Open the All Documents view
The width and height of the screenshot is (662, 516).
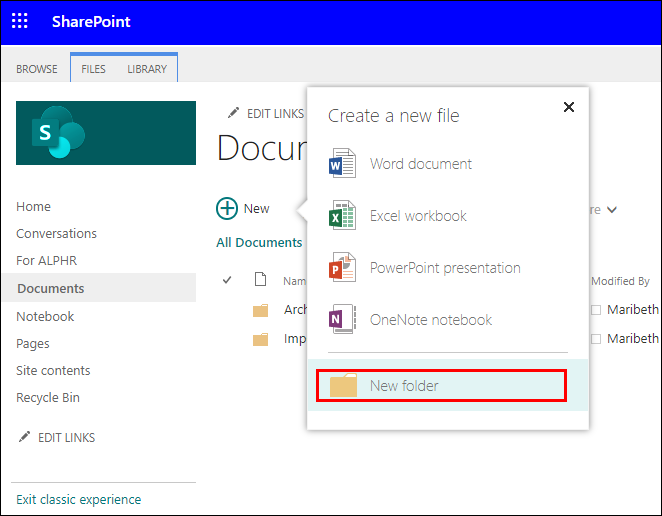tap(259, 242)
